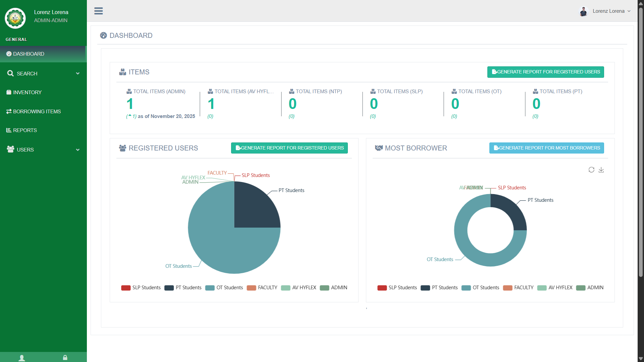Click the profile avatar in top bar
644x362 pixels.
(584, 11)
